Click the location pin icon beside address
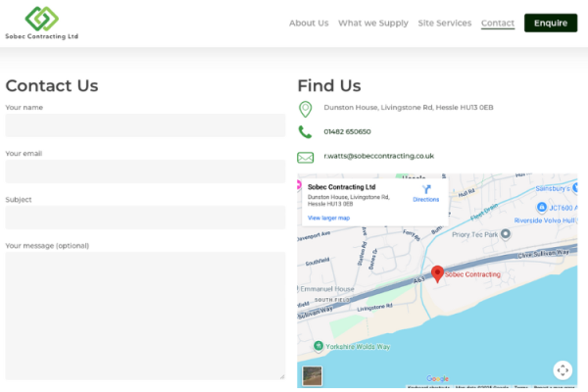The width and height of the screenshot is (588, 392). pos(305,108)
